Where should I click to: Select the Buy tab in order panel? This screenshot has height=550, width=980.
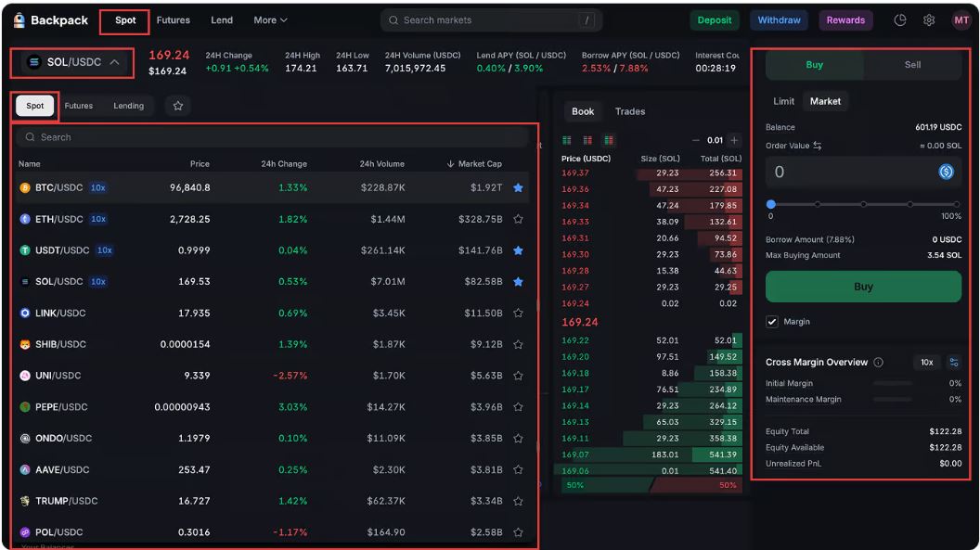pyautogui.click(x=815, y=64)
